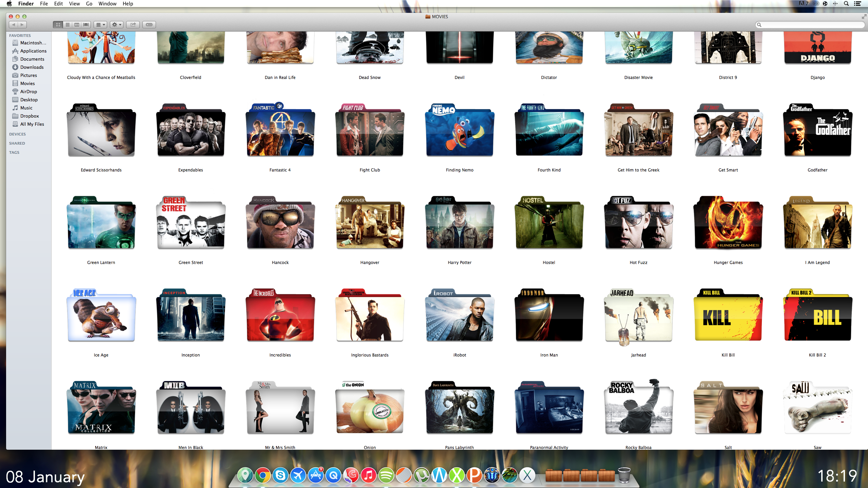This screenshot has width=868, height=488.
Task: Open the Help menu
Action: [128, 4]
